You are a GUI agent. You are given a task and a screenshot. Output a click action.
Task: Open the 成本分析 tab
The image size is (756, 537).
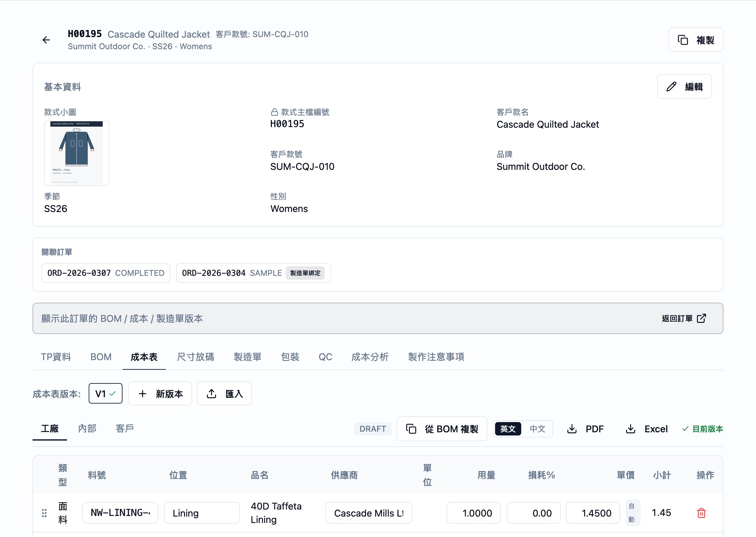point(370,357)
